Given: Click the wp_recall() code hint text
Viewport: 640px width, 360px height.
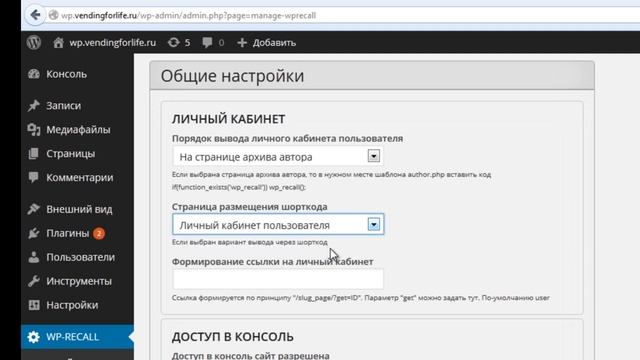Looking at the screenshot, I should coord(239,187).
